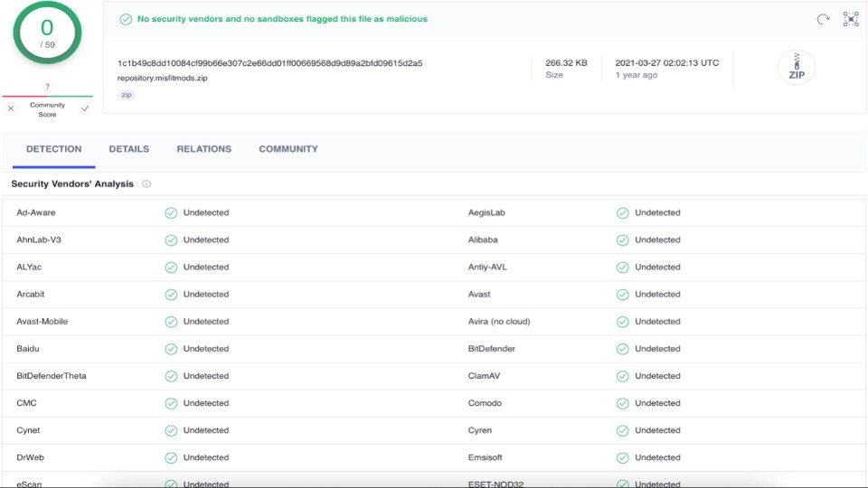Click the BitDefender undetected check icon
868x488 pixels.
(x=623, y=349)
